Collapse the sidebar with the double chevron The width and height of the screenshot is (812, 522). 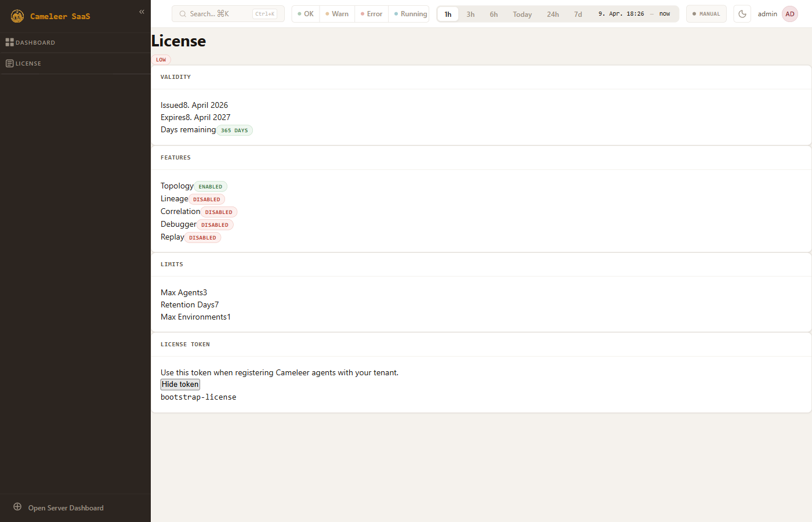142,12
